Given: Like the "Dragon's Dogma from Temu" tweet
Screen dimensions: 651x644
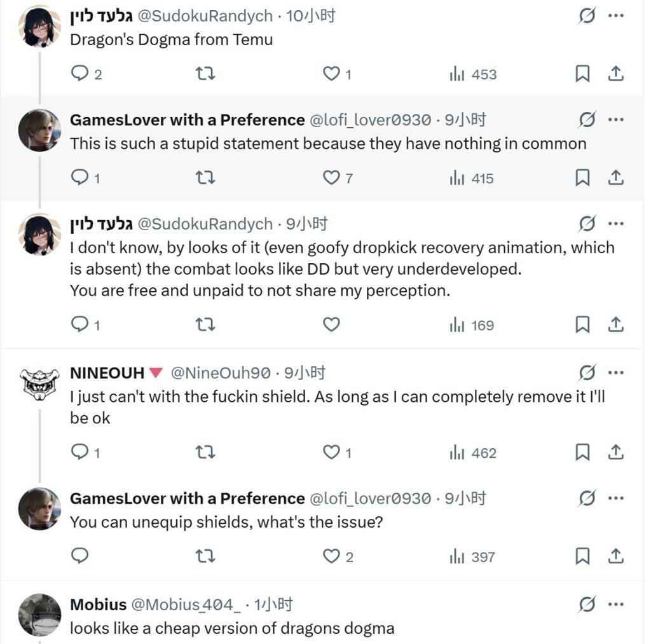Looking at the screenshot, I should pyautogui.click(x=331, y=74).
